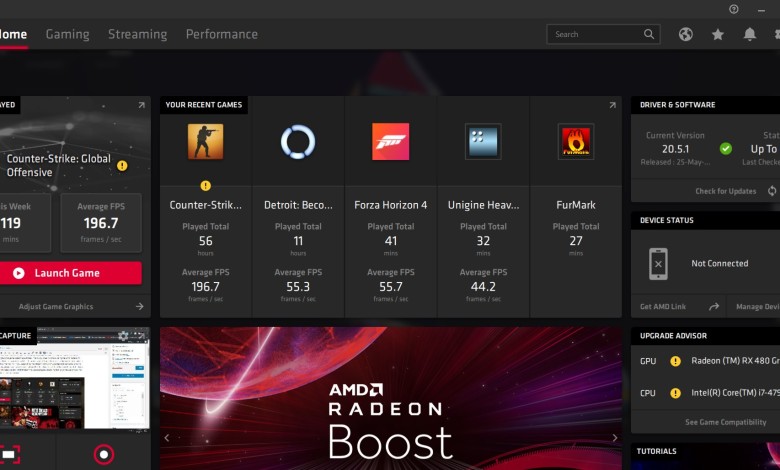Open the help question mark icon
Image resolution: width=780 pixels, height=470 pixels.
[x=734, y=9]
